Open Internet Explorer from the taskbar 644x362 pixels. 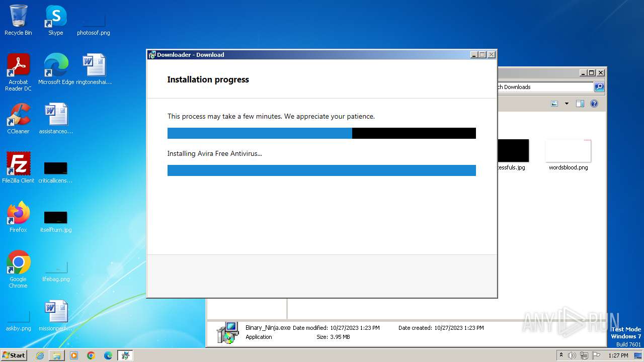(40, 355)
